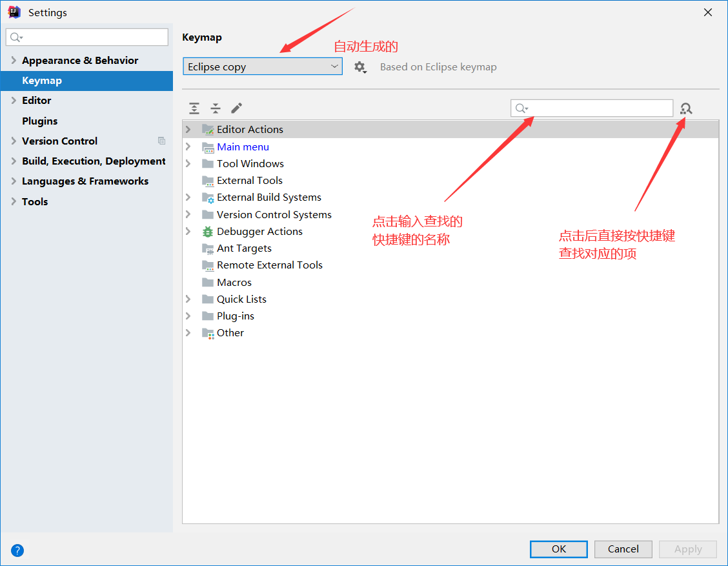Screen dimensions: 728x566
Task: Click the Apply button
Action: point(687,549)
